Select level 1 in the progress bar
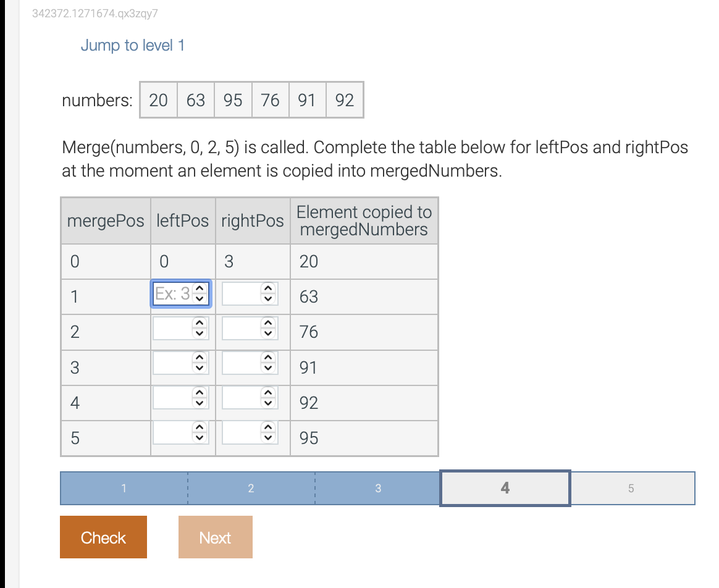This screenshot has height=588, width=719. (124, 488)
